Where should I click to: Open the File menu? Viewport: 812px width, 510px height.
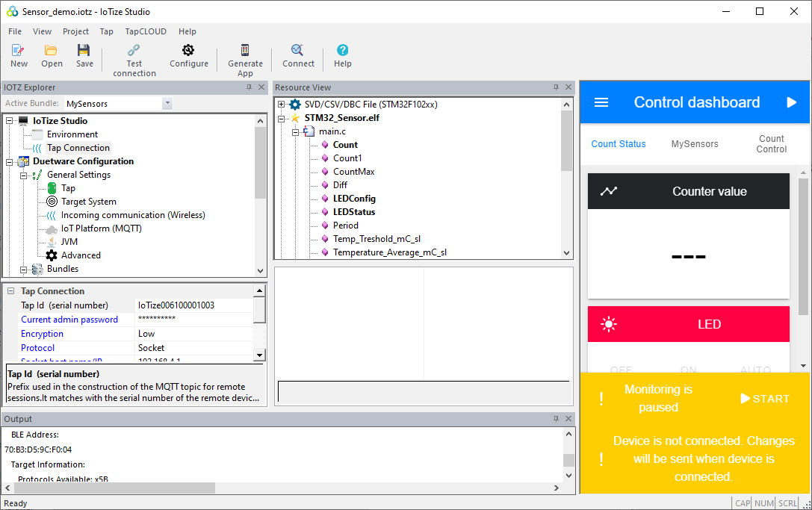15,31
